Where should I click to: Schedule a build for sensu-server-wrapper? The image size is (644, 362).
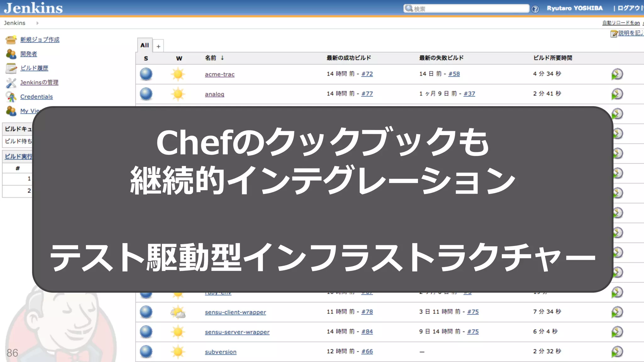click(617, 332)
